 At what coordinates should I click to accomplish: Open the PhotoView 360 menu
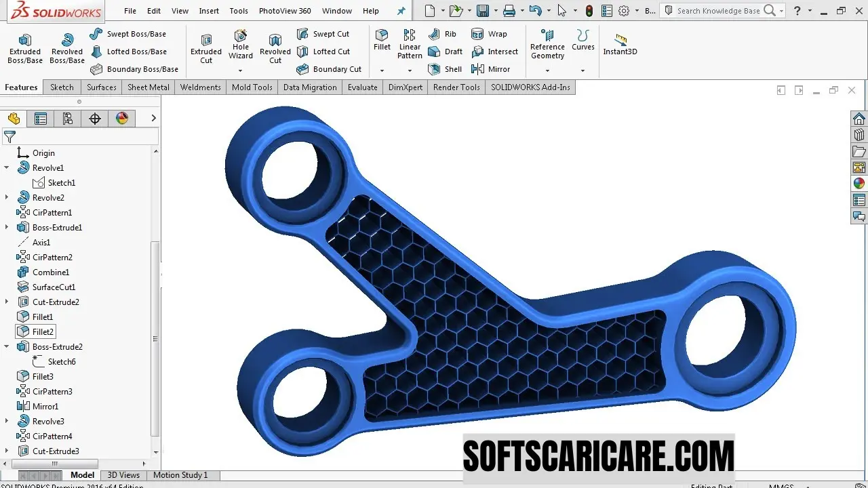tap(285, 11)
